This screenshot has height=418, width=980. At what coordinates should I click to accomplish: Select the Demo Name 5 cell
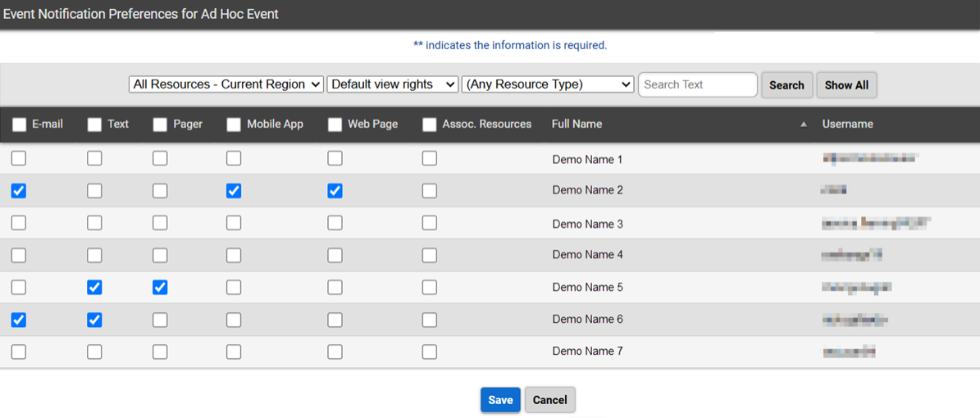tap(587, 288)
